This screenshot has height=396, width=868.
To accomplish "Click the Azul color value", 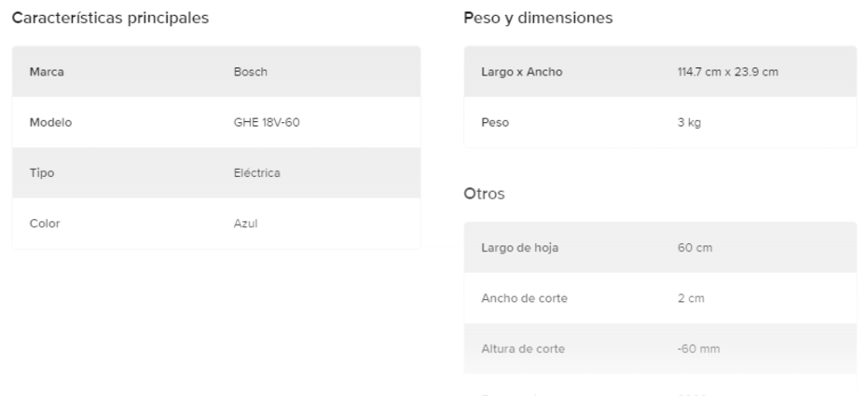I will [x=245, y=223].
